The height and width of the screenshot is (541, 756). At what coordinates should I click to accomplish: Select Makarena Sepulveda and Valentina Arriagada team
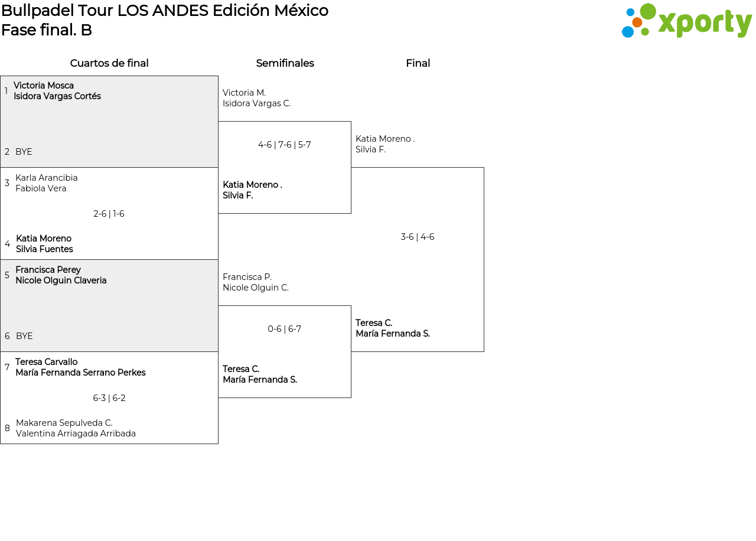tap(76, 428)
